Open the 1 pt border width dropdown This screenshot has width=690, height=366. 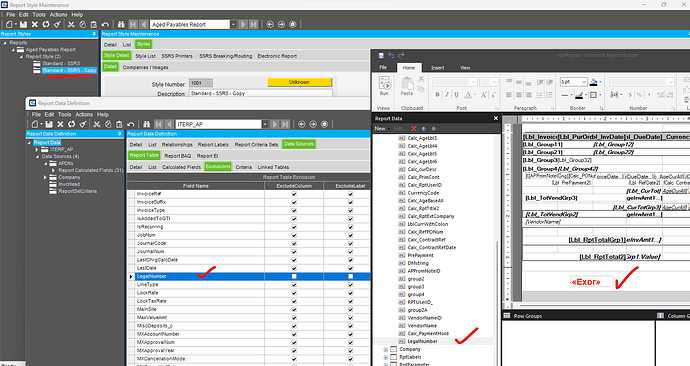point(584,82)
